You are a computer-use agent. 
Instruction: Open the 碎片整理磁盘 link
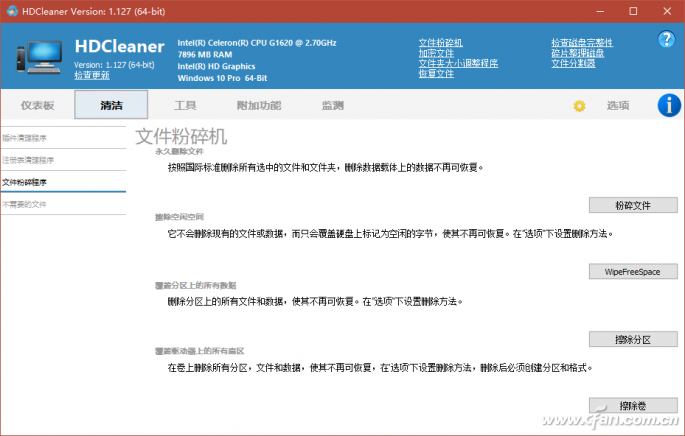pyautogui.click(x=578, y=53)
